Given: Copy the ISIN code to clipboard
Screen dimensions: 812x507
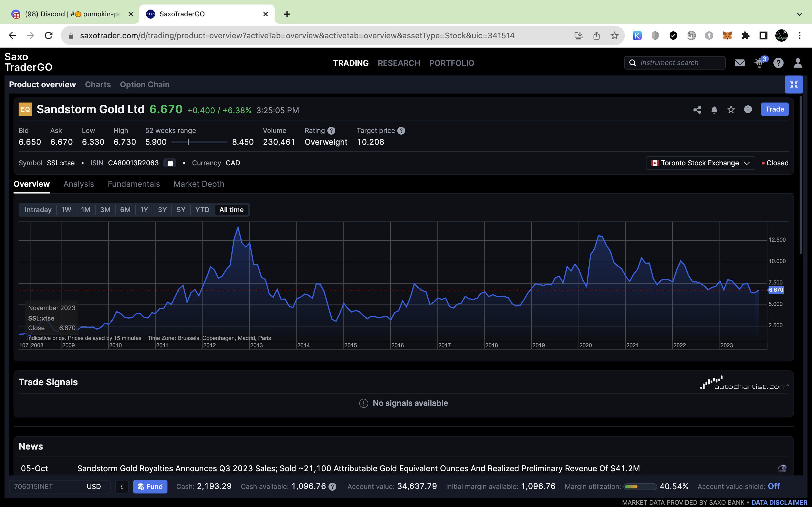Looking at the screenshot, I should pyautogui.click(x=170, y=163).
